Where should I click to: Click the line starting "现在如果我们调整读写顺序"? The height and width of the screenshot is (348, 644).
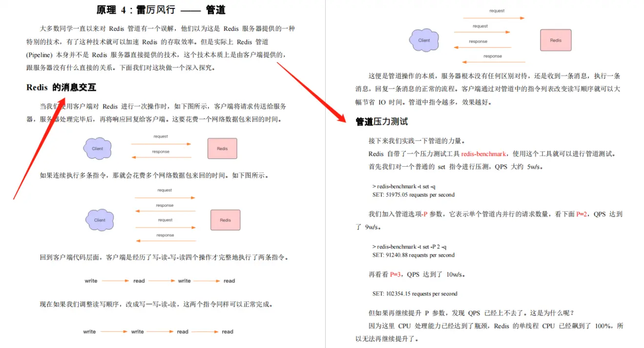coord(156,304)
